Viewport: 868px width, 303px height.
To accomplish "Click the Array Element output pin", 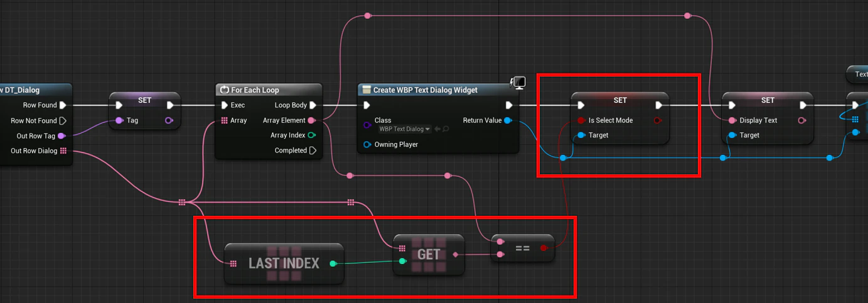I will coord(312,120).
